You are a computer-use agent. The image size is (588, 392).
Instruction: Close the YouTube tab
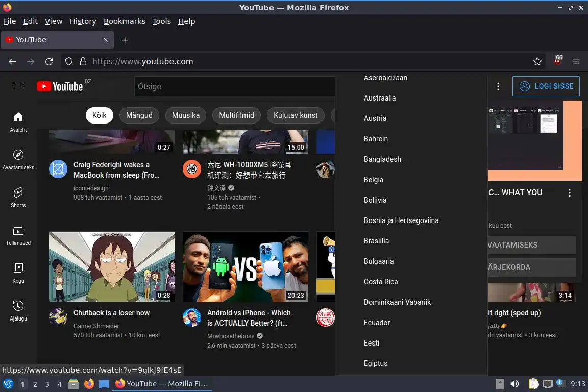click(106, 40)
